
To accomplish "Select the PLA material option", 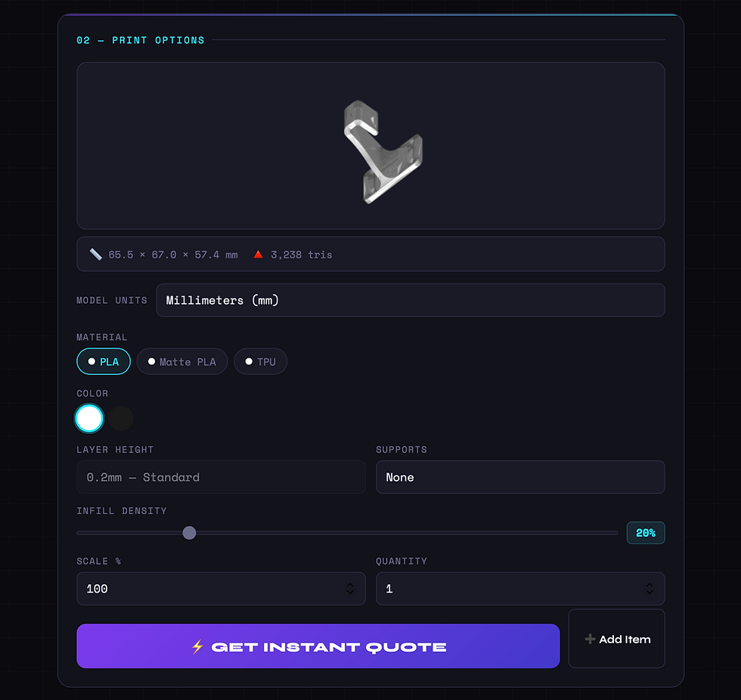I will [104, 361].
